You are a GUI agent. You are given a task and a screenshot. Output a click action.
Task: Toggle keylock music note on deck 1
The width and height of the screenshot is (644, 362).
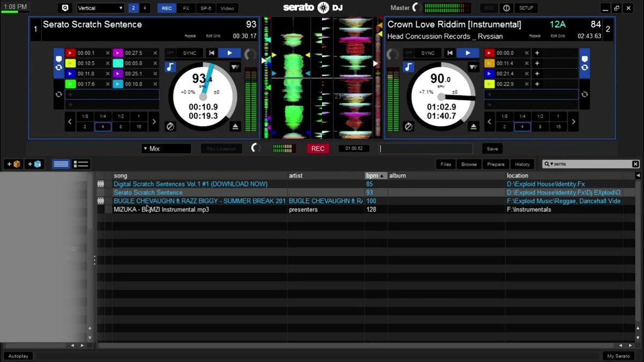[x=170, y=67]
